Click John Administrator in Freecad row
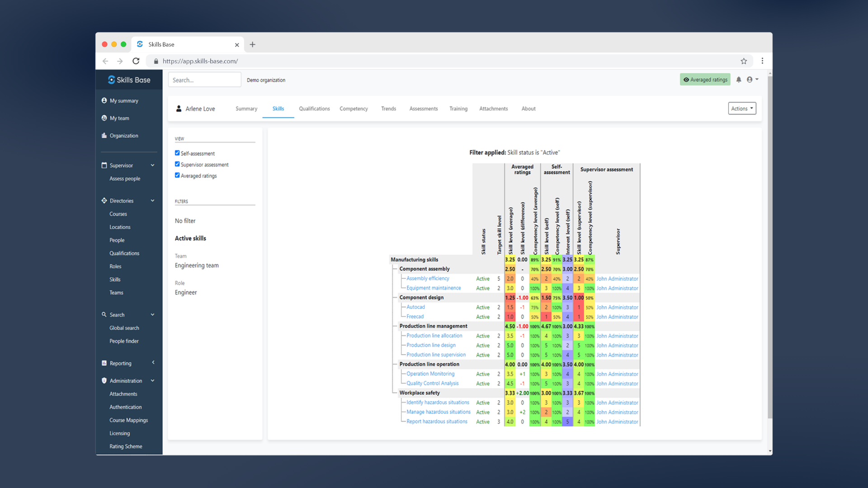Screen dimensions: 868x488 pos(617,317)
